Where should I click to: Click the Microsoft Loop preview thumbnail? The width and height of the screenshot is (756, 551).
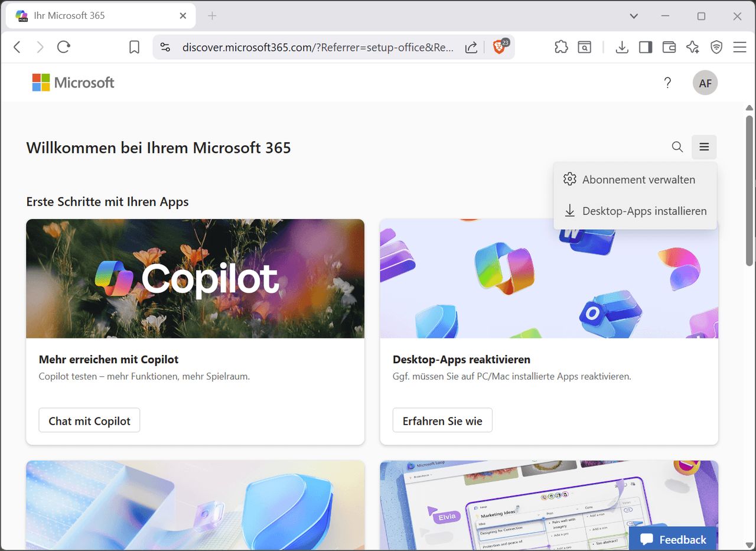point(549,506)
